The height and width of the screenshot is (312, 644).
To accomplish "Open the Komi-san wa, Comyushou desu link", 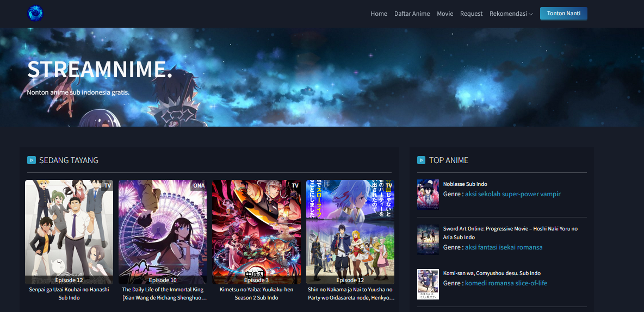I will pos(492,273).
